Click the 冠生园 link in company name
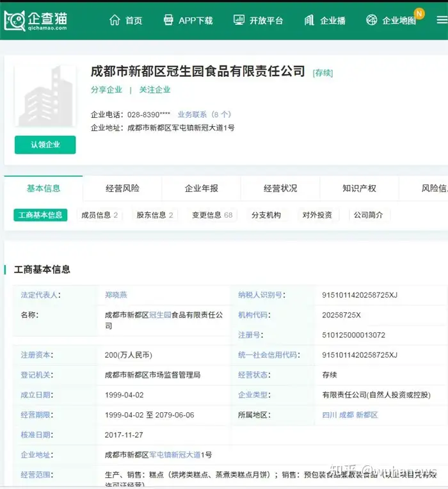This screenshot has height=489, width=448. click(160, 315)
